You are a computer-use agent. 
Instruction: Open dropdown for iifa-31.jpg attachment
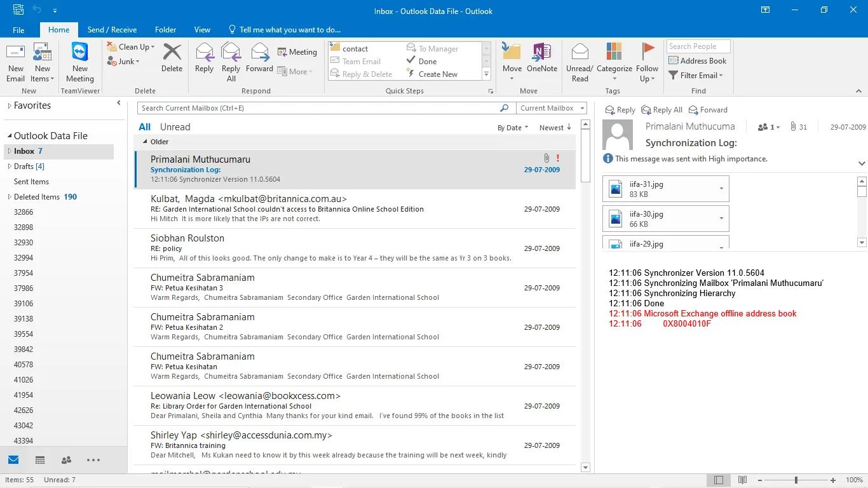point(721,189)
